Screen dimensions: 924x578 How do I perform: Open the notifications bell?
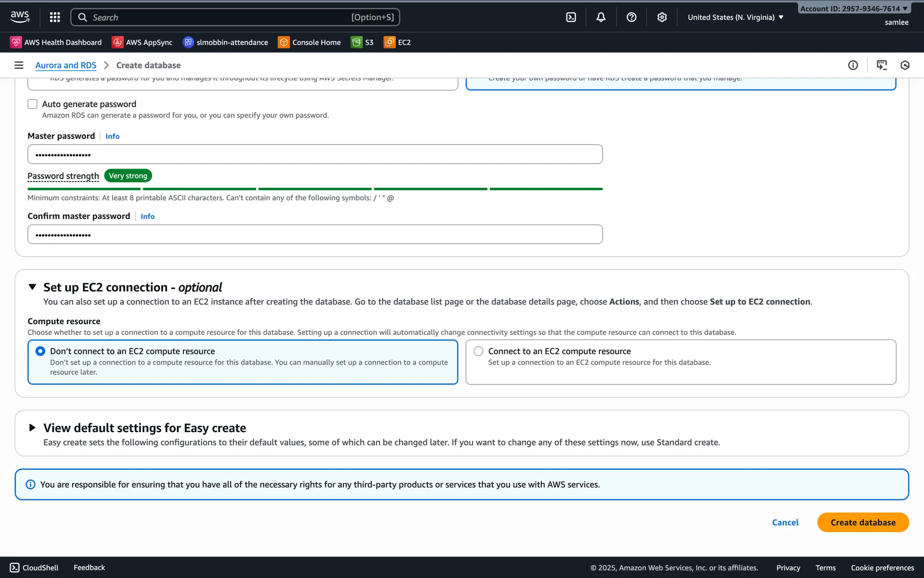click(601, 17)
